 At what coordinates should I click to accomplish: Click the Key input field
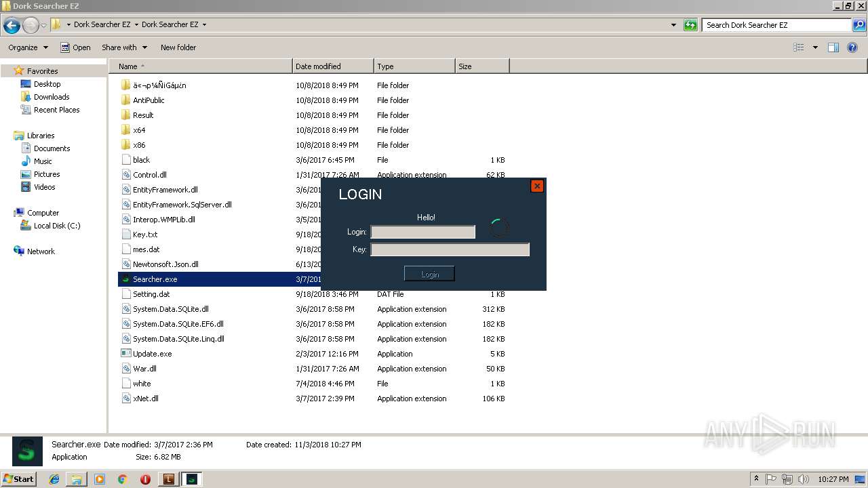click(x=450, y=249)
